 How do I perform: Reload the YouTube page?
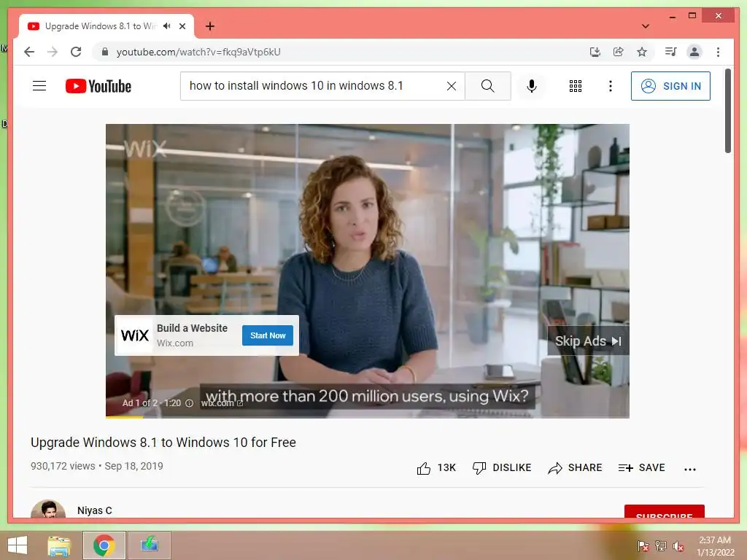[x=76, y=52]
